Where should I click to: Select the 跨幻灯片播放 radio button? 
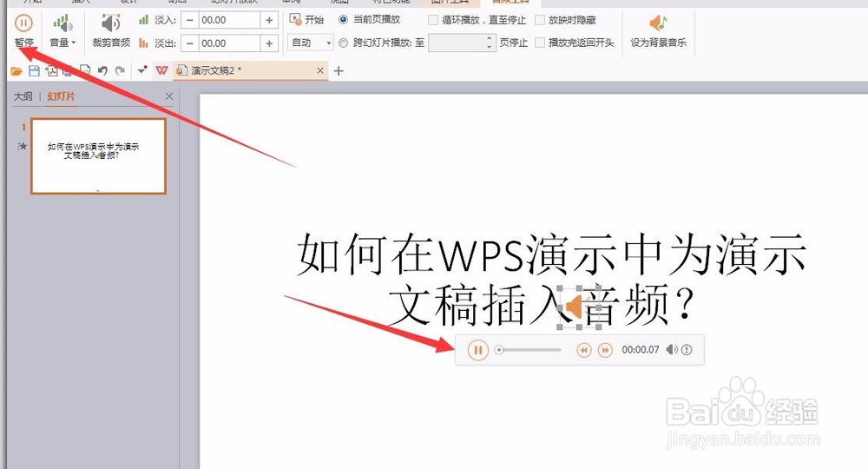coord(343,43)
